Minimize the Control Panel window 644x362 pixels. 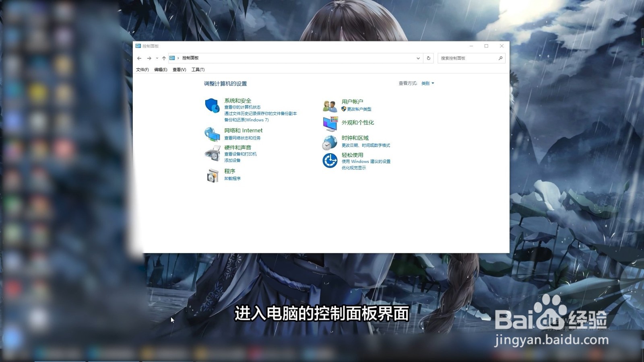(x=471, y=46)
